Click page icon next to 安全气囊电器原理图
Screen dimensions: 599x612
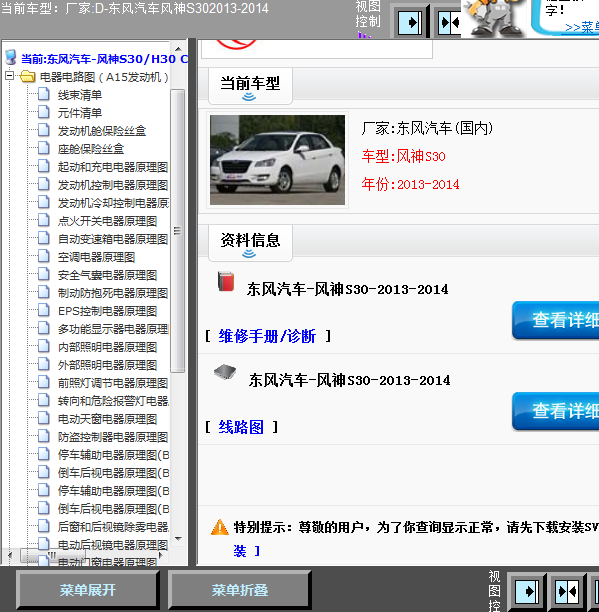coord(44,274)
